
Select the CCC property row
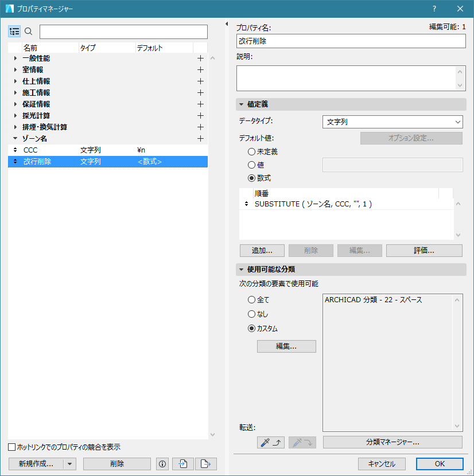pyautogui.click(x=108, y=150)
